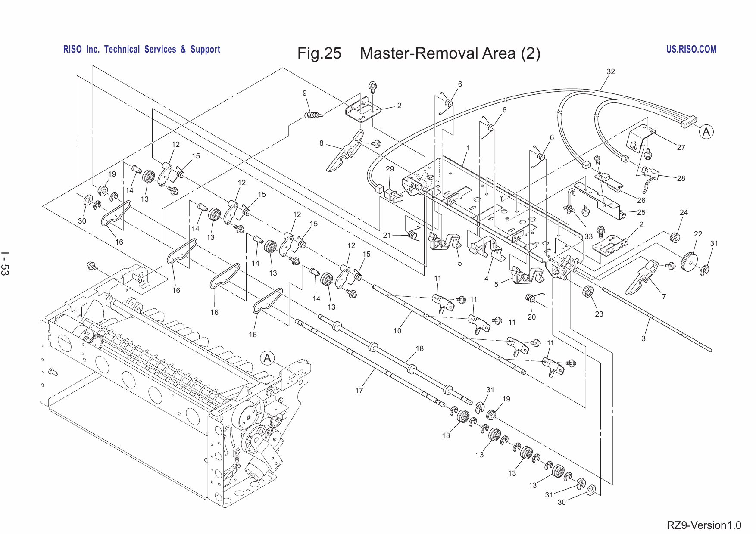Viewport: 756px width, 534px height.
Task: Select part number label 7
Action: pos(664,296)
